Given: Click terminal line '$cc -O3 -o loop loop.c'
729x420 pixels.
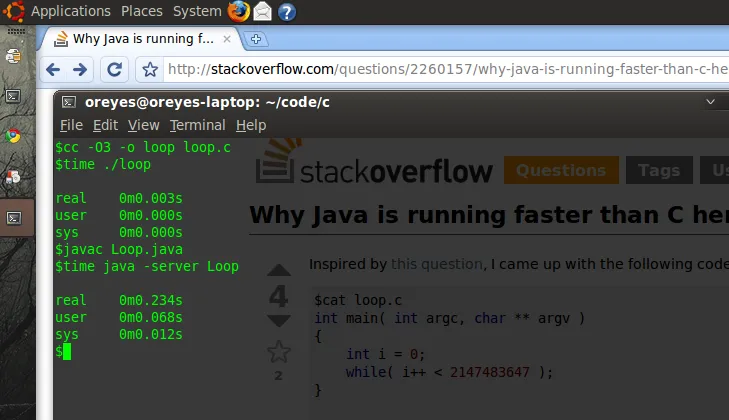Looking at the screenshot, I should click(x=143, y=148).
